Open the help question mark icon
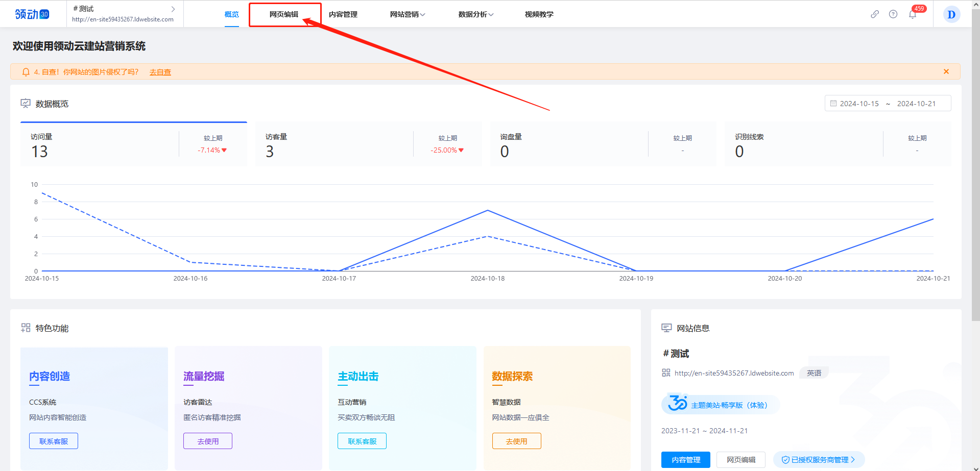Screen dimensions: 980x471 point(893,14)
